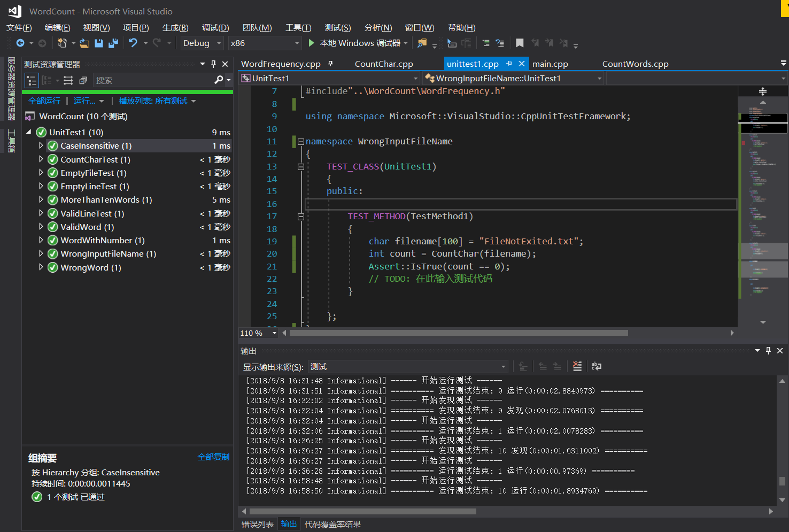Uncomment the selected lines icon
789x532 pixels.
500,43
